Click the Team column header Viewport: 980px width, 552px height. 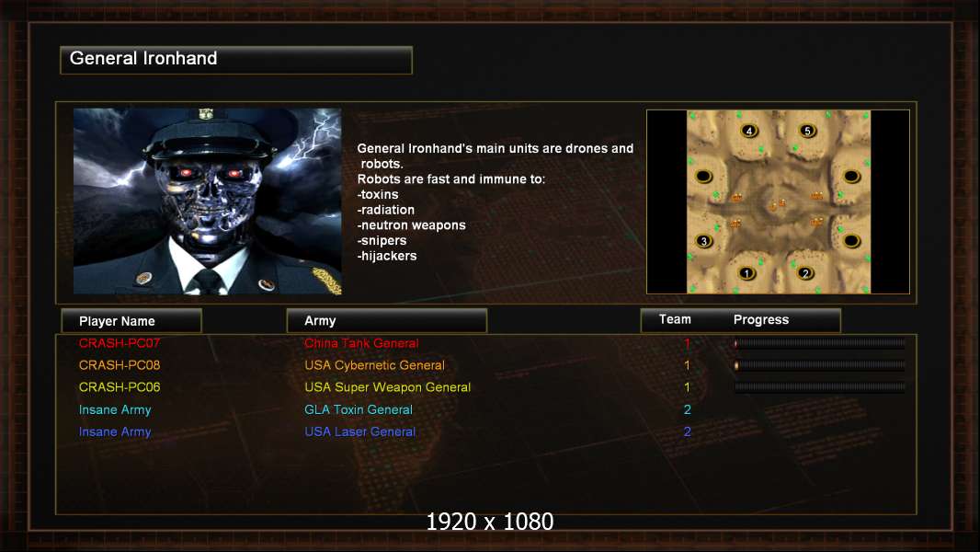pos(675,319)
